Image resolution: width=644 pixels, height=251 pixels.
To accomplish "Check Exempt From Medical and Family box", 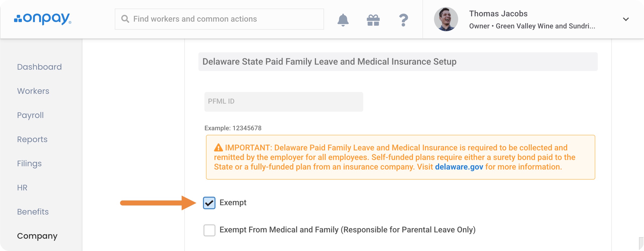I will (x=209, y=230).
